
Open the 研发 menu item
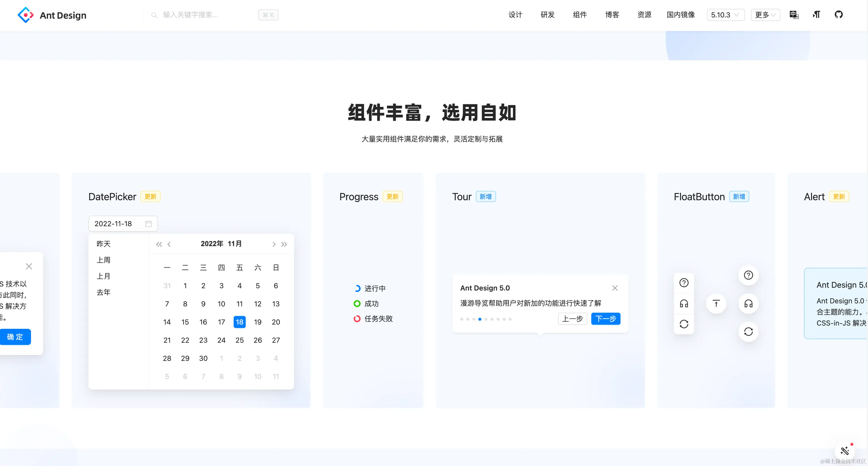[x=548, y=15]
